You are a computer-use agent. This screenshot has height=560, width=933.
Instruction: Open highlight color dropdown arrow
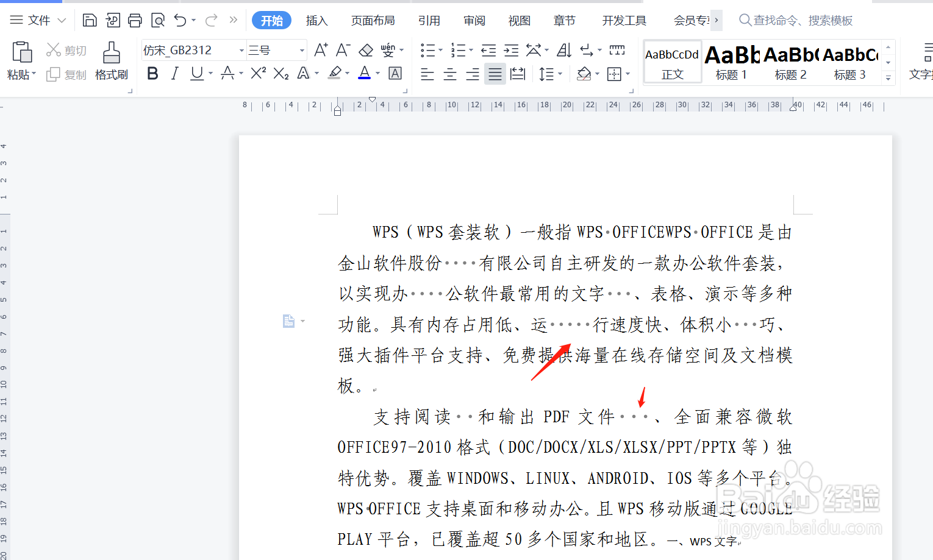pyautogui.click(x=348, y=74)
